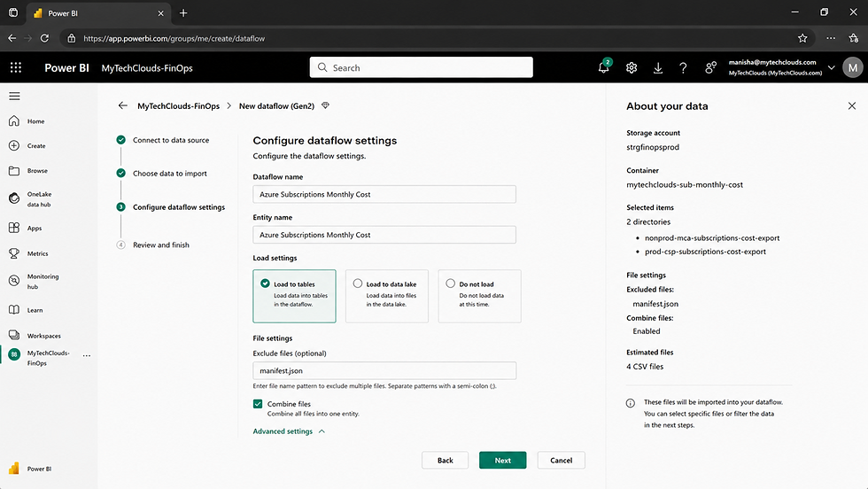The image size is (868, 489).
Task: Open the help question mark icon
Action: tap(683, 67)
